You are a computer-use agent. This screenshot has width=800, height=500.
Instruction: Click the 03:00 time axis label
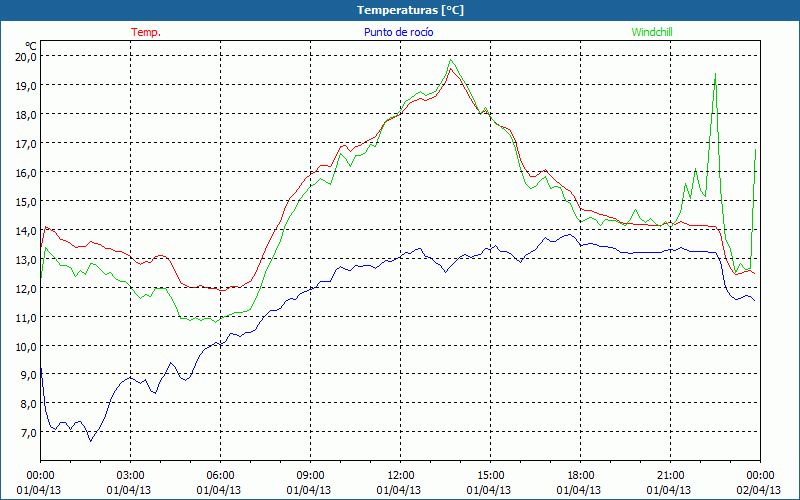coord(131,475)
